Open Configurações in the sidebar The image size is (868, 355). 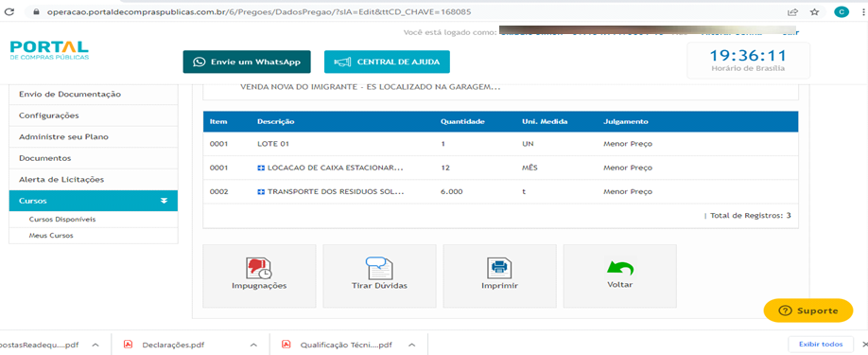pos(94,115)
